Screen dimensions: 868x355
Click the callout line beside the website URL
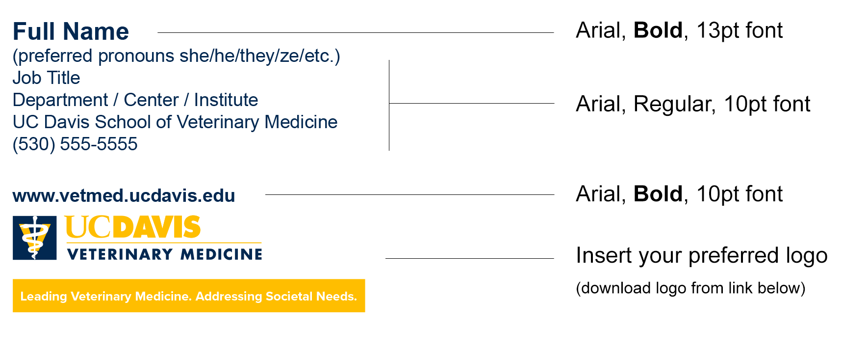(x=409, y=195)
